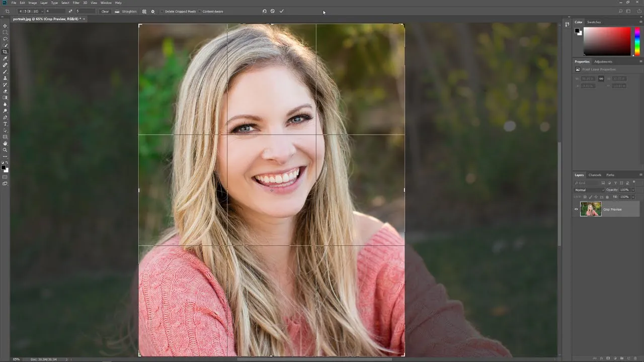Select the Move tool
This screenshot has width=644, height=362.
5,26
